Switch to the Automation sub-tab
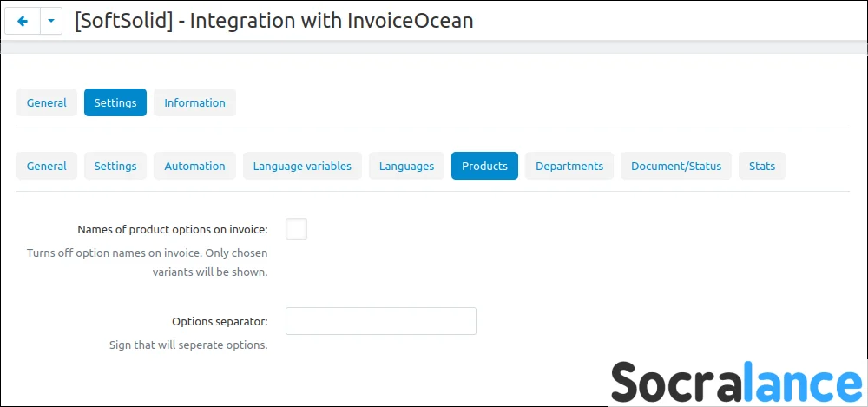The image size is (868, 407). pos(194,166)
